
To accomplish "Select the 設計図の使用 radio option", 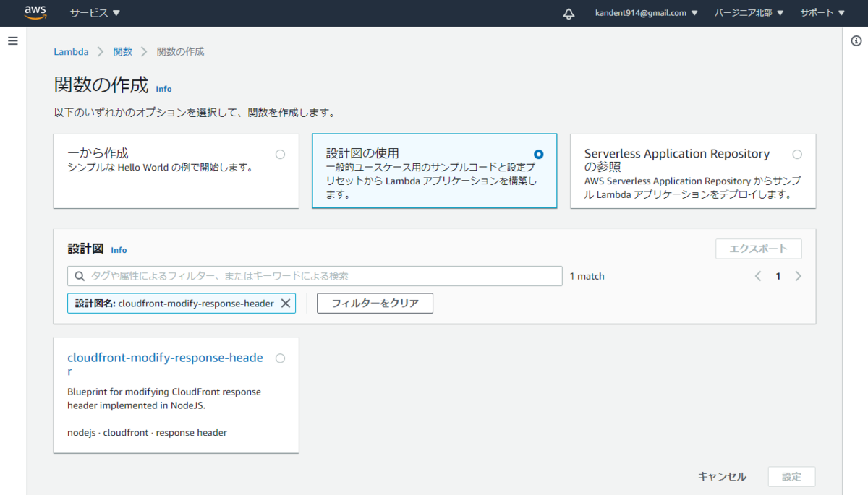I will pyautogui.click(x=538, y=154).
